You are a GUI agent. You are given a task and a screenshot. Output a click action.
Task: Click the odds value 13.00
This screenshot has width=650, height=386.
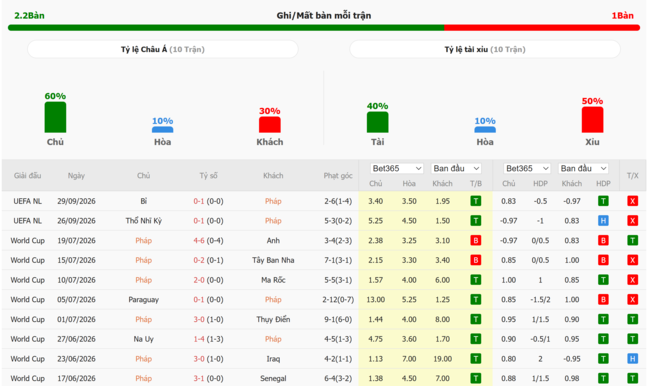tap(376, 299)
